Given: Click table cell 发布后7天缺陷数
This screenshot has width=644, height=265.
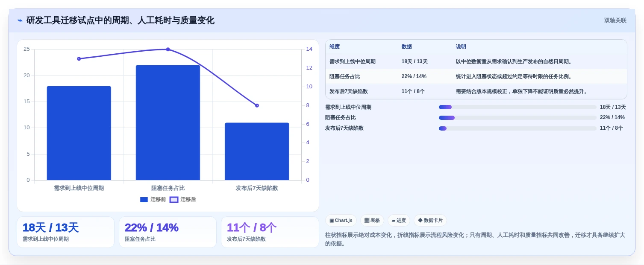Looking at the screenshot, I should (x=349, y=91).
